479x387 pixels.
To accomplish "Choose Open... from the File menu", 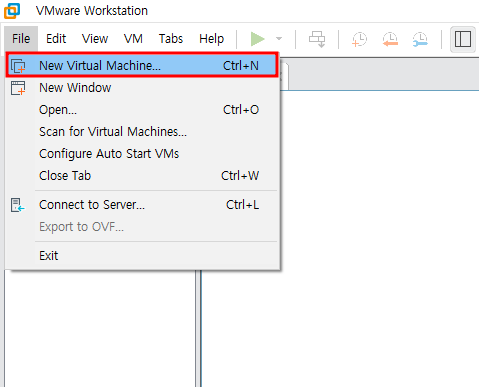I will [x=142, y=110].
